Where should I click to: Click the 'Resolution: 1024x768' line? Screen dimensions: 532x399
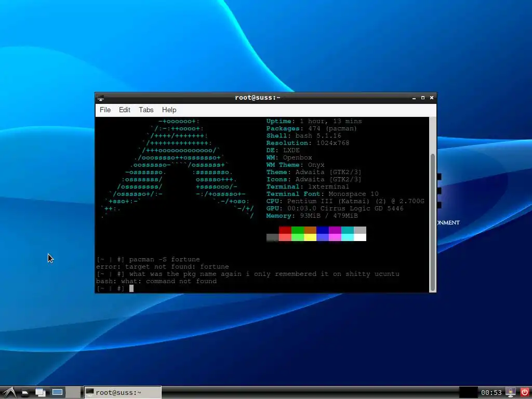pos(308,143)
